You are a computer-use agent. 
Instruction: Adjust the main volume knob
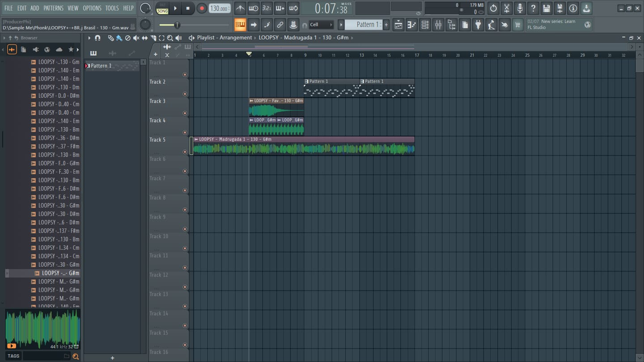coord(145,8)
